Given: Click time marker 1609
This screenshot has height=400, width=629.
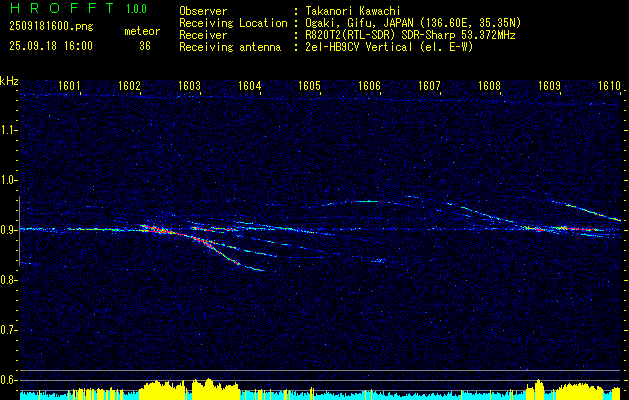Looking at the screenshot, I should 550,86.
